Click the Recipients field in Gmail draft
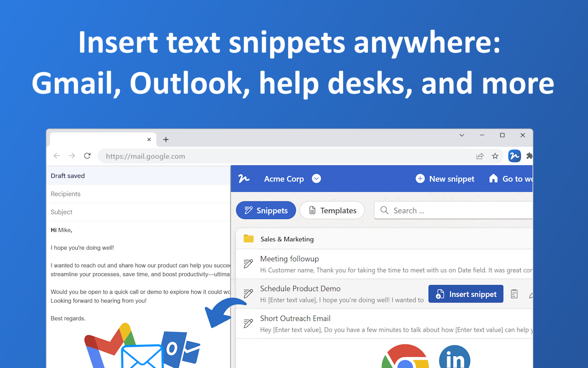The width and height of the screenshot is (588, 368). click(138, 194)
